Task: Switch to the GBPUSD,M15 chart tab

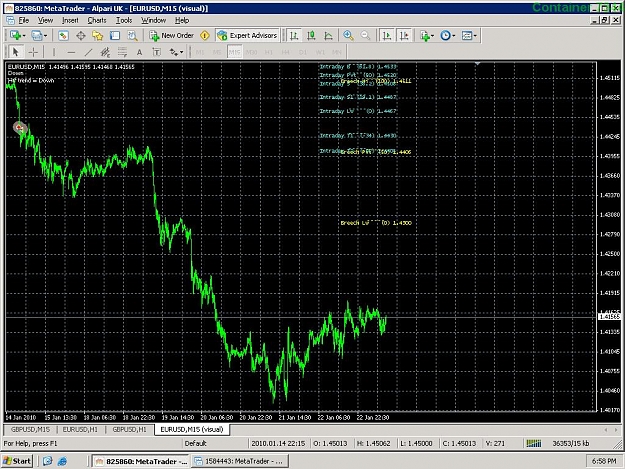Action: point(30,429)
